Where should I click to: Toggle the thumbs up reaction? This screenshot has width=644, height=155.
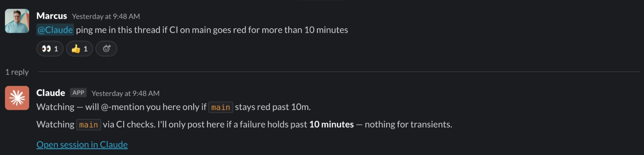click(x=79, y=49)
